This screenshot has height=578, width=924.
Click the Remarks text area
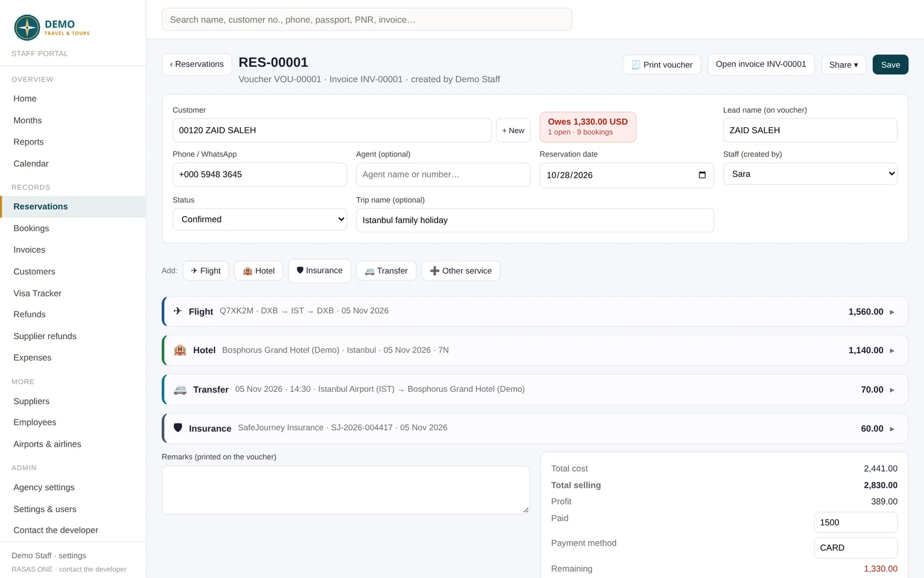pyautogui.click(x=346, y=490)
